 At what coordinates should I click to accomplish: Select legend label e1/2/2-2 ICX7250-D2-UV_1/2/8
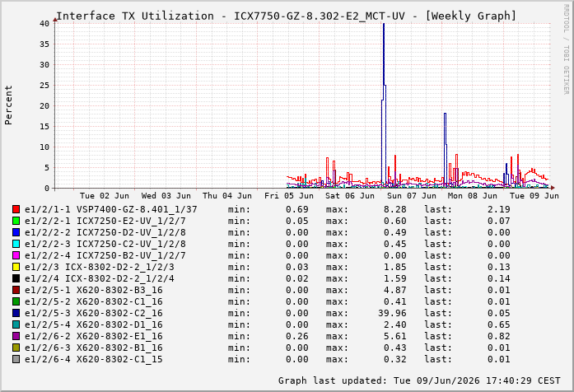105,232
